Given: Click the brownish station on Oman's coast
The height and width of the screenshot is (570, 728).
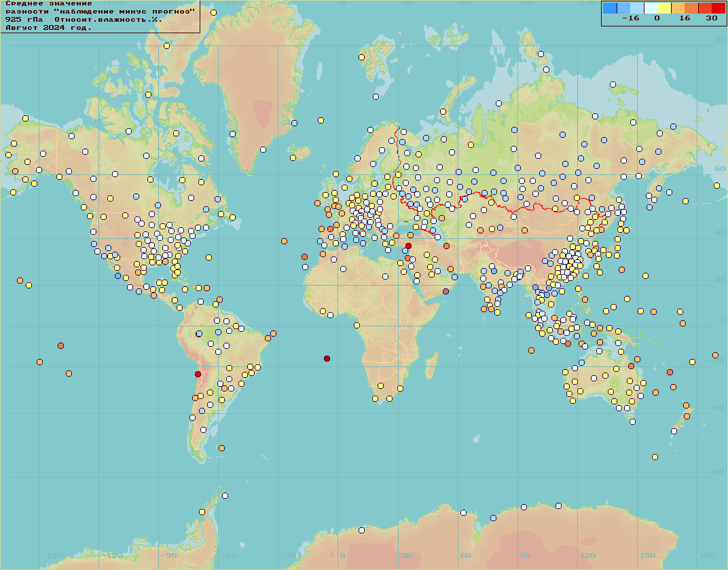Looking at the screenshot, I should click(x=445, y=291).
